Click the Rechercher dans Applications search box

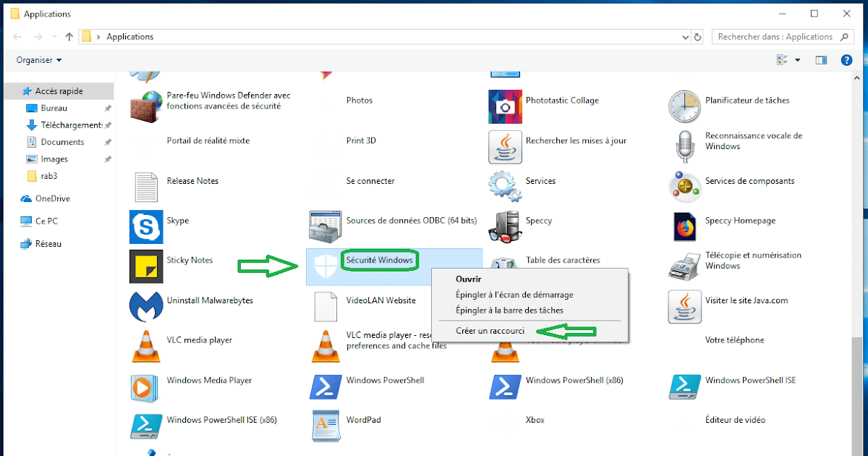[783, 37]
